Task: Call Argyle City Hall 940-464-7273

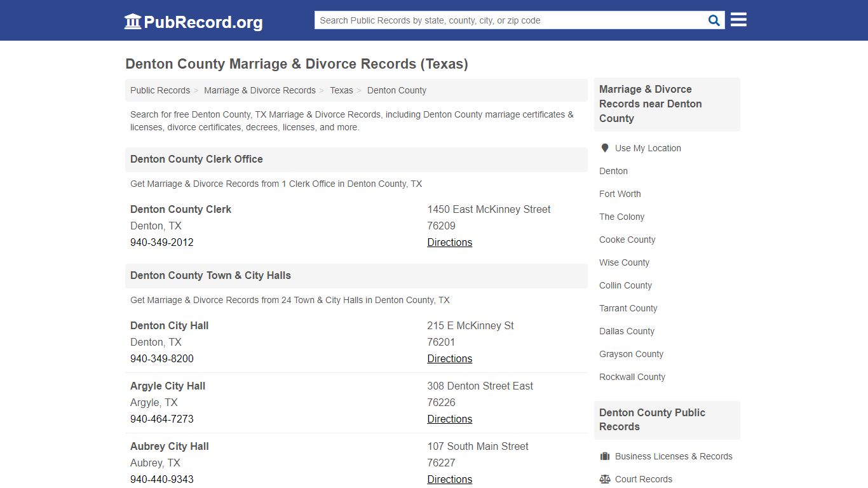Action: pos(162,419)
